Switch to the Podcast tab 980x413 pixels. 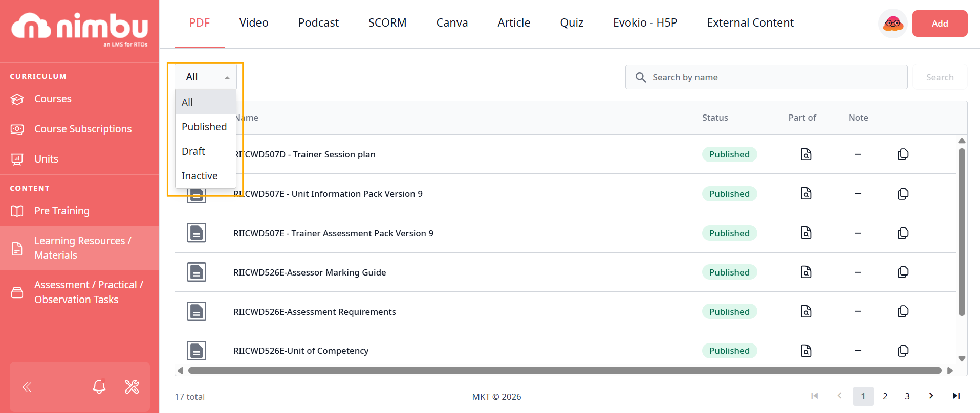coord(318,23)
